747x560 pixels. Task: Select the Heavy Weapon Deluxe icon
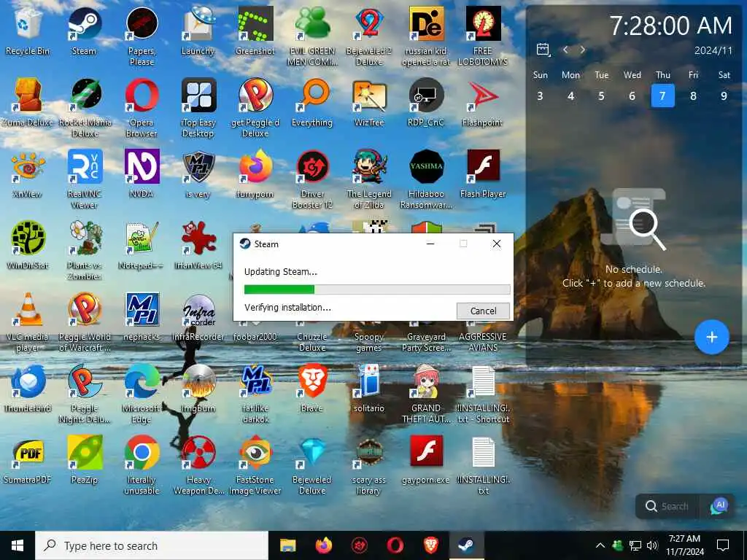pos(198,452)
